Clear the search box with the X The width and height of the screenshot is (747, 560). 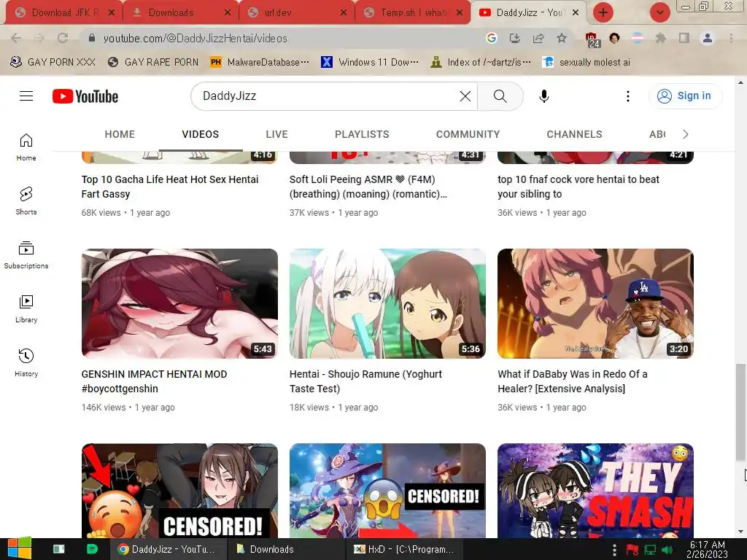pos(465,96)
